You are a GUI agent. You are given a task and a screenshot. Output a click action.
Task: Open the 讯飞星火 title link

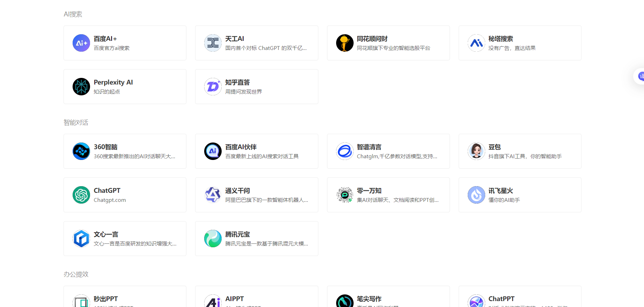pyautogui.click(x=501, y=191)
